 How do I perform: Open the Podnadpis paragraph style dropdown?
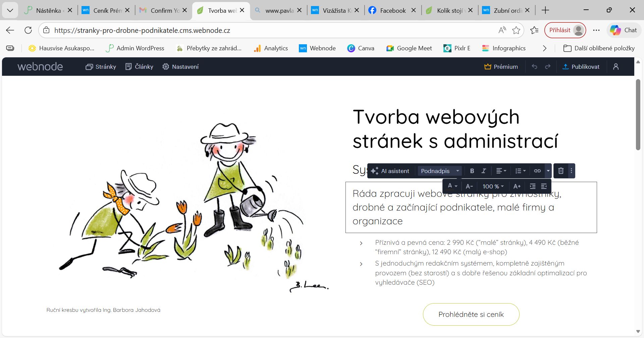439,171
